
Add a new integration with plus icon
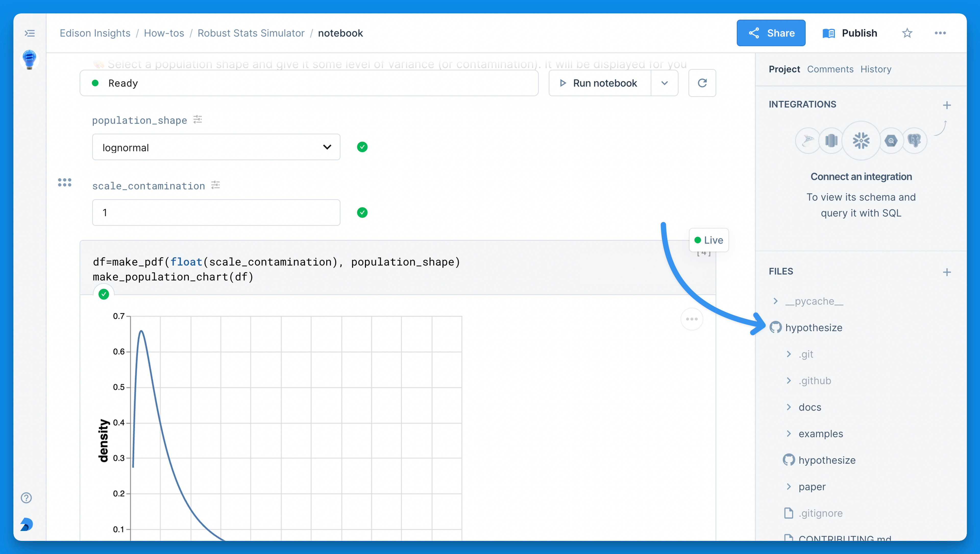tap(947, 105)
